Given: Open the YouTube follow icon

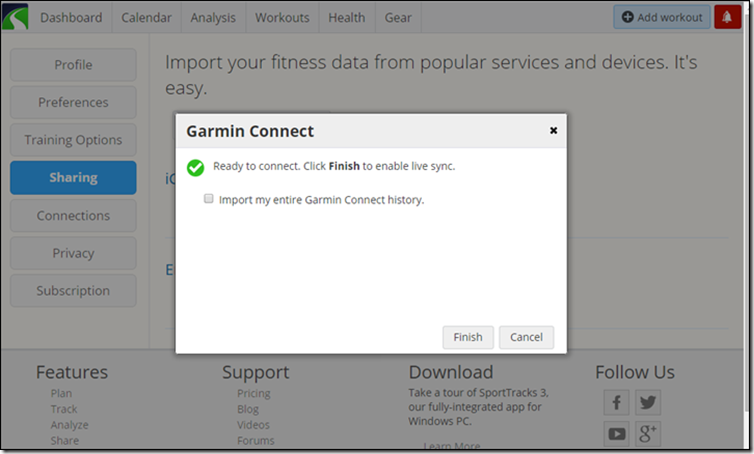Looking at the screenshot, I should coord(617,434).
